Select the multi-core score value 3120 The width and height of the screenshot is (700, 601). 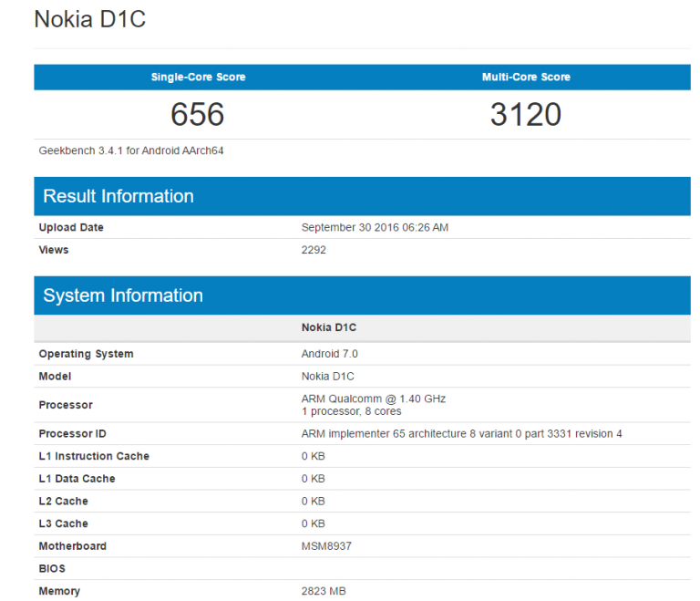pyautogui.click(x=526, y=114)
